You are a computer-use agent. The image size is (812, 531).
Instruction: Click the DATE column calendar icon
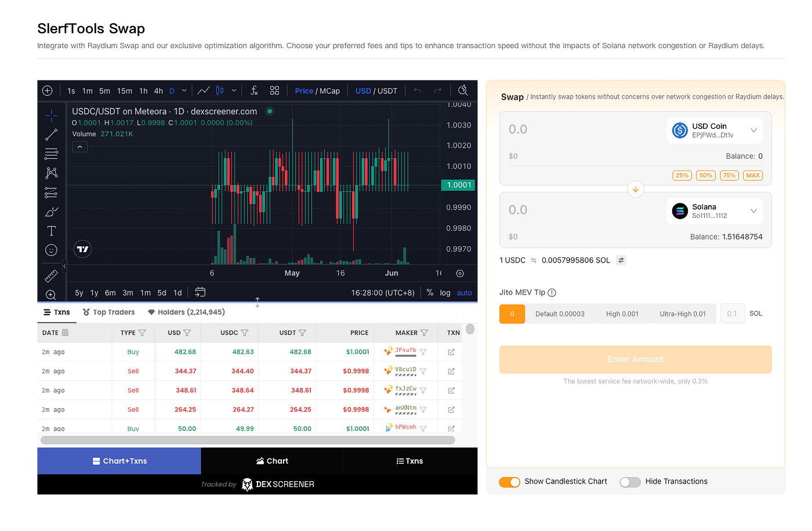coord(65,333)
